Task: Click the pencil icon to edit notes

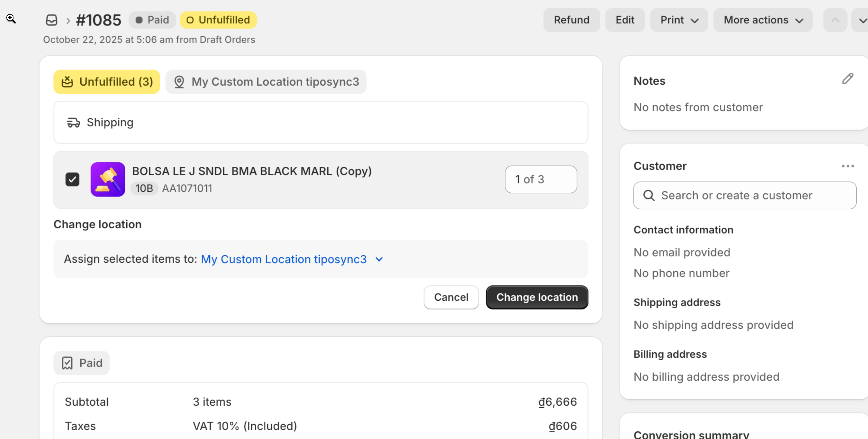Action: (848, 79)
